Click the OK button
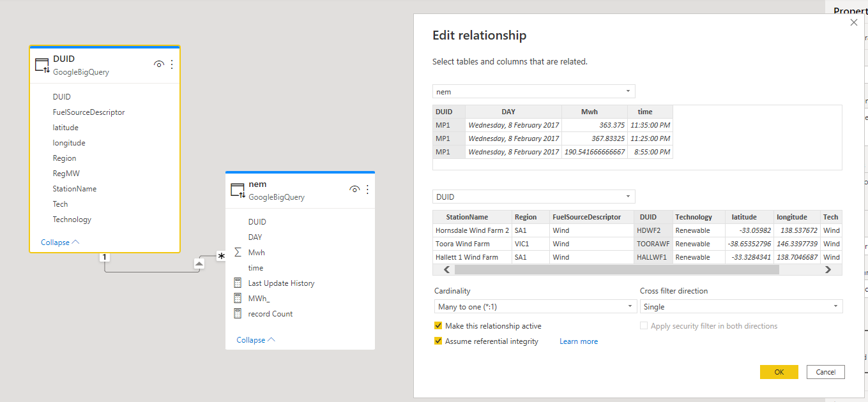Image resolution: width=868 pixels, height=402 pixels. click(779, 372)
